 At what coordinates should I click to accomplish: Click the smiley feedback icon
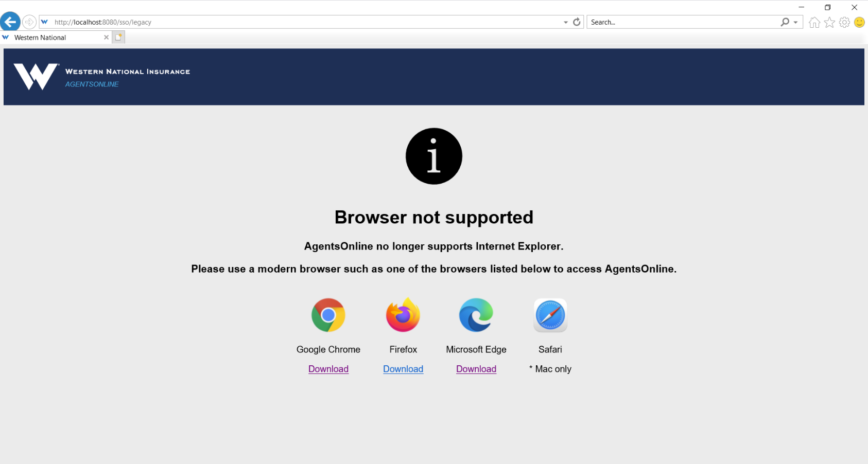pos(859,22)
